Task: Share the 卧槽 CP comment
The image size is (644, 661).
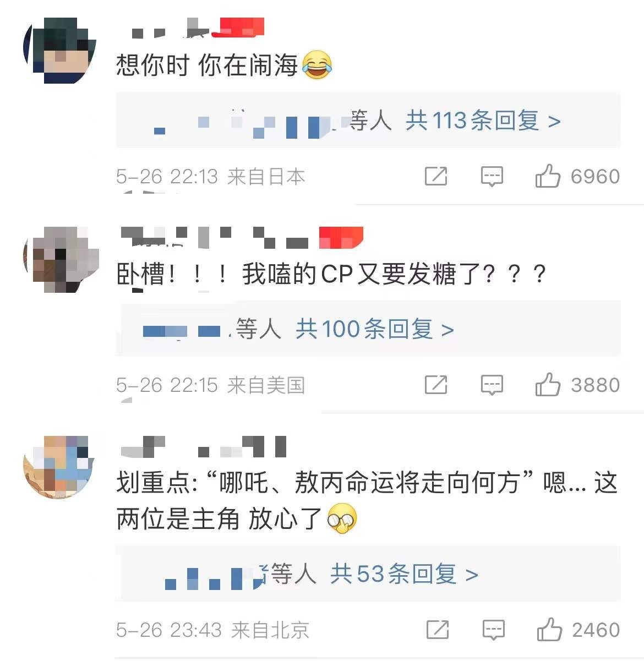Action: pos(436,385)
